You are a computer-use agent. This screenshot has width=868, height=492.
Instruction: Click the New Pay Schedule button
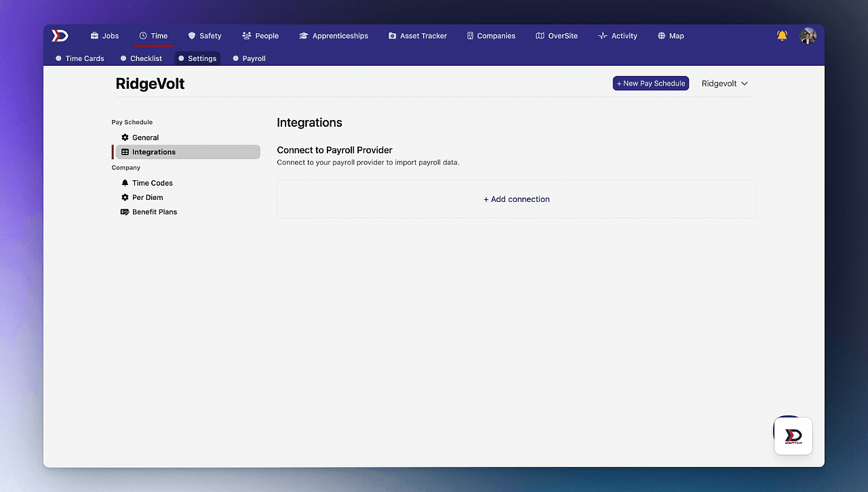click(651, 83)
